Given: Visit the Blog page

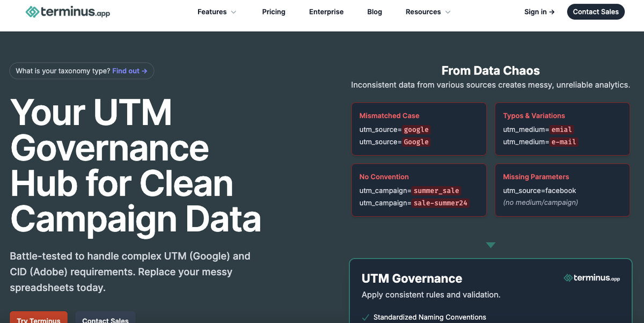Looking at the screenshot, I should (x=375, y=12).
